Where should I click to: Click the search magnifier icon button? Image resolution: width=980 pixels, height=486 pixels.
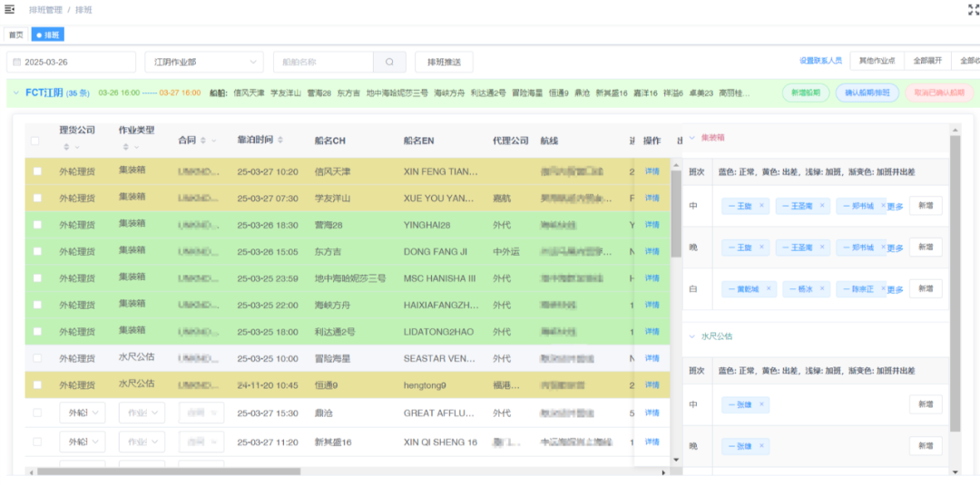(x=389, y=62)
